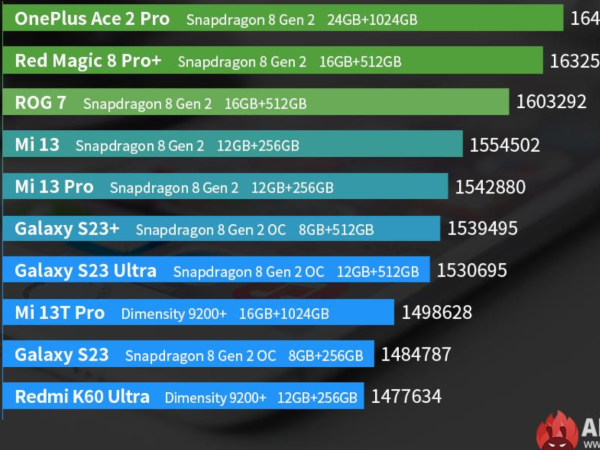Select the ROG 7 device name
The height and width of the screenshot is (450, 600).
tap(43, 103)
